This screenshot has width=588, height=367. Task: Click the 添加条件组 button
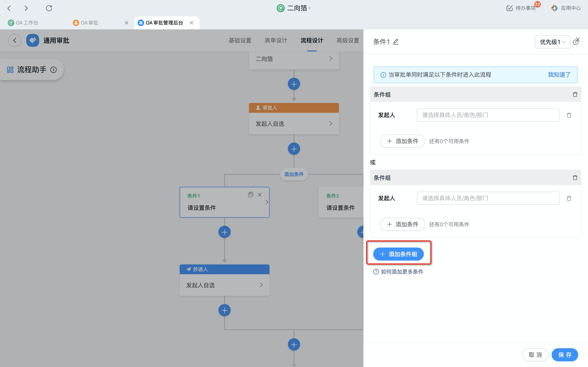point(399,254)
